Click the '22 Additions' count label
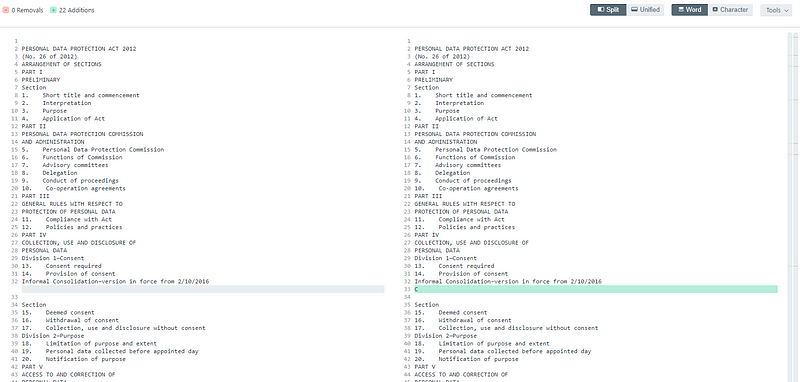Image resolution: width=800 pixels, height=382 pixels. tap(77, 10)
